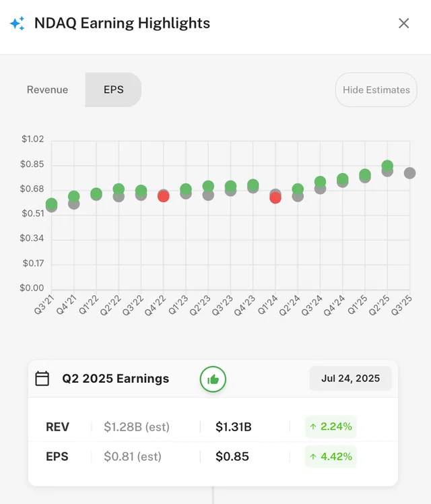431x504 pixels.
Task: Click the NDAQ Earning Highlights title
Action: (122, 23)
